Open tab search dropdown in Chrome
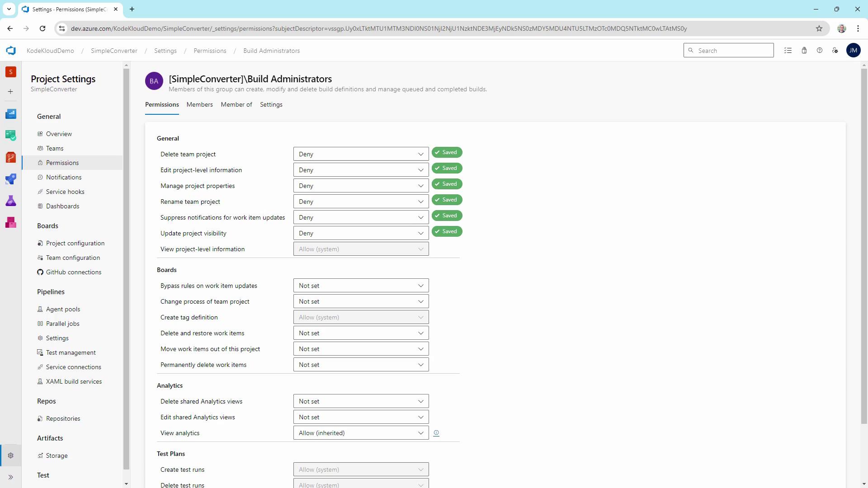Image resolution: width=868 pixels, height=488 pixels. [9, 9]
